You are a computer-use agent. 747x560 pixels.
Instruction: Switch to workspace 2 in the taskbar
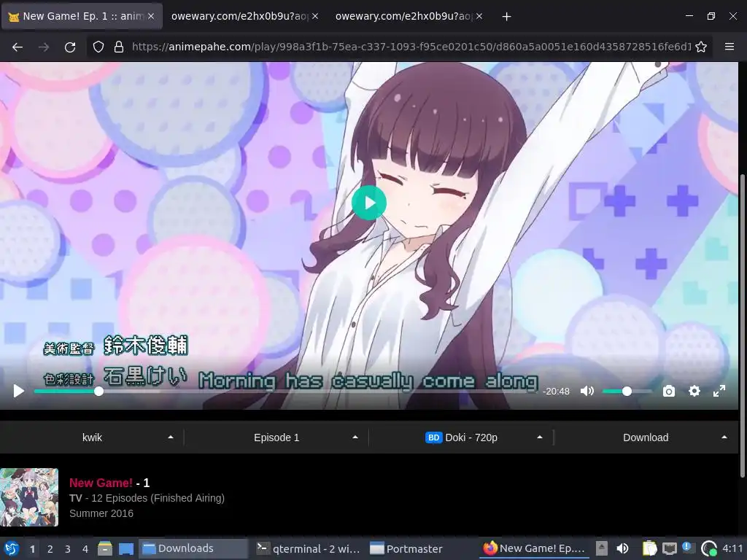tap(50, 549)
